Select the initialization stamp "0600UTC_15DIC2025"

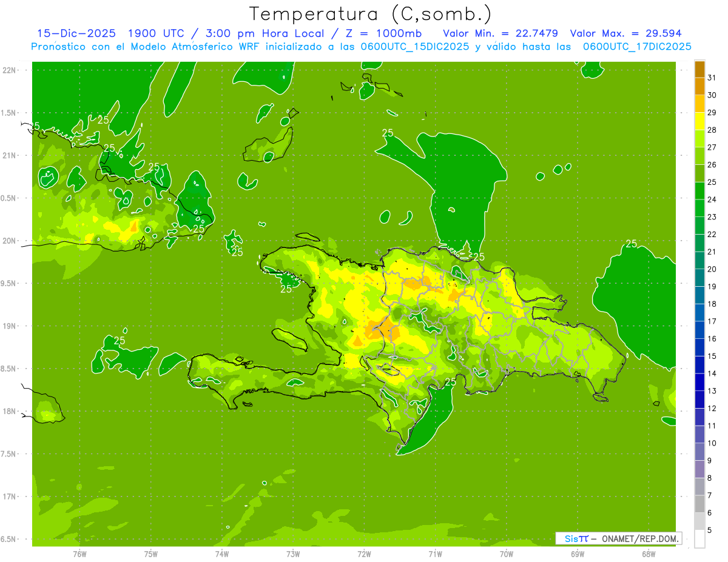414,47
